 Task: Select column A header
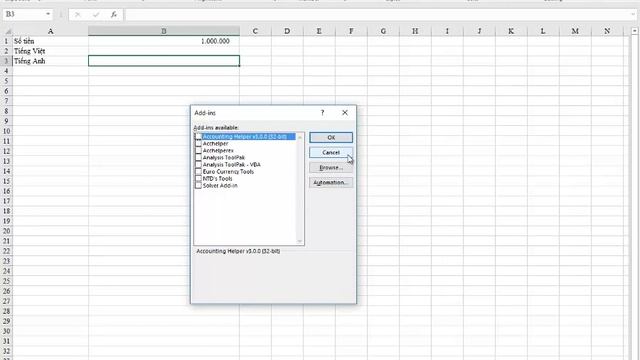coord(51,31)
